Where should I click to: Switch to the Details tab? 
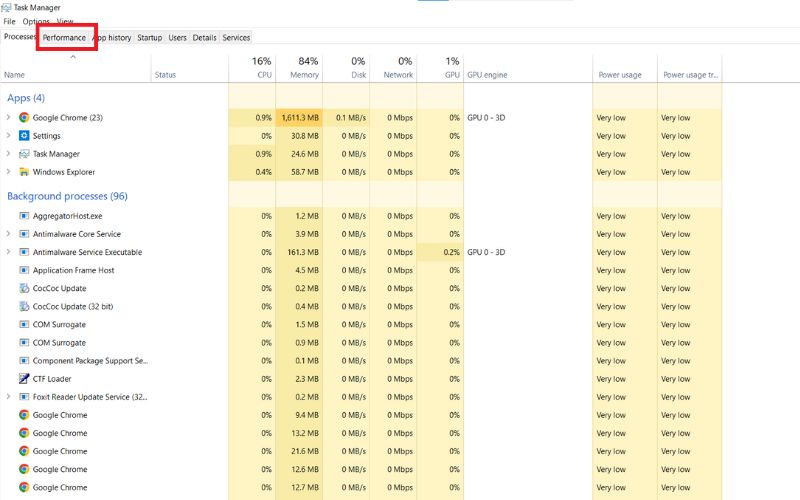(205, 37)
